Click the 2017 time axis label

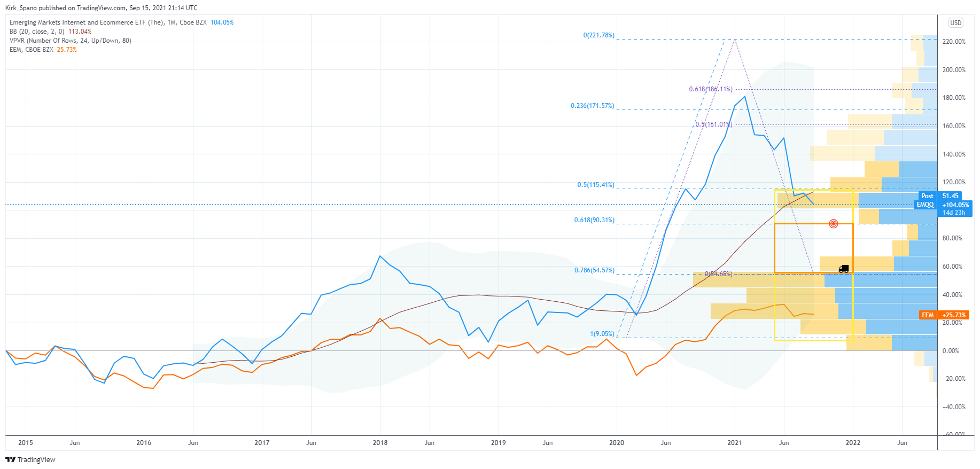[x=262, y=443]
